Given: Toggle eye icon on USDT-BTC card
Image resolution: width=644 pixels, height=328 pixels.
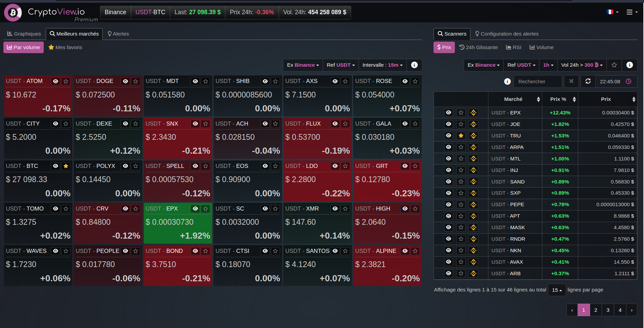Looking at the screenshot, I should (x=56, y=166).
